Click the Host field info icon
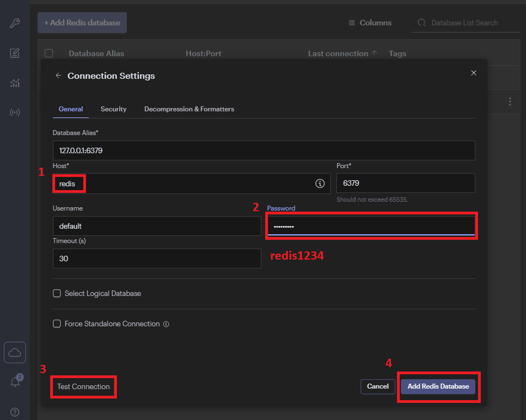Screen dimensions: 526x420 pos(320,184)
